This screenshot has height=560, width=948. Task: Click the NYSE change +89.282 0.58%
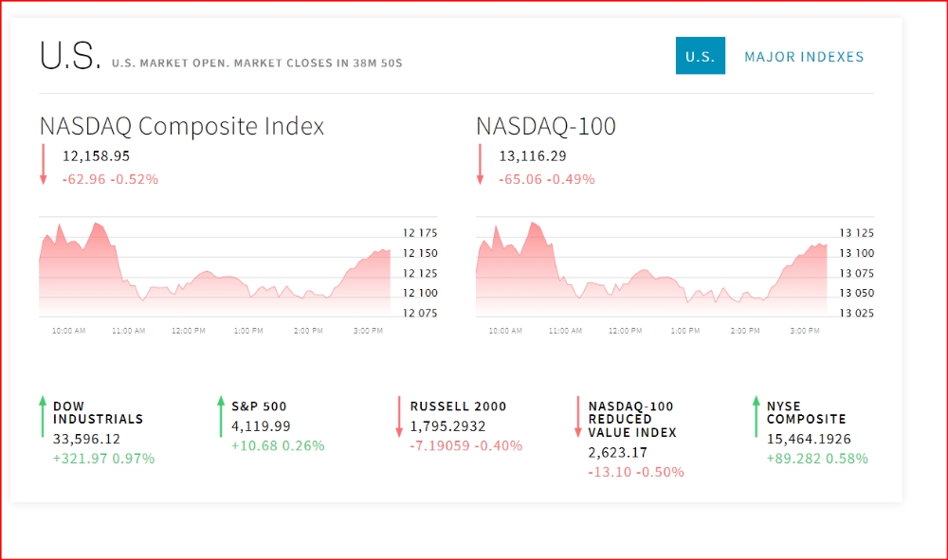pos(817,459)
